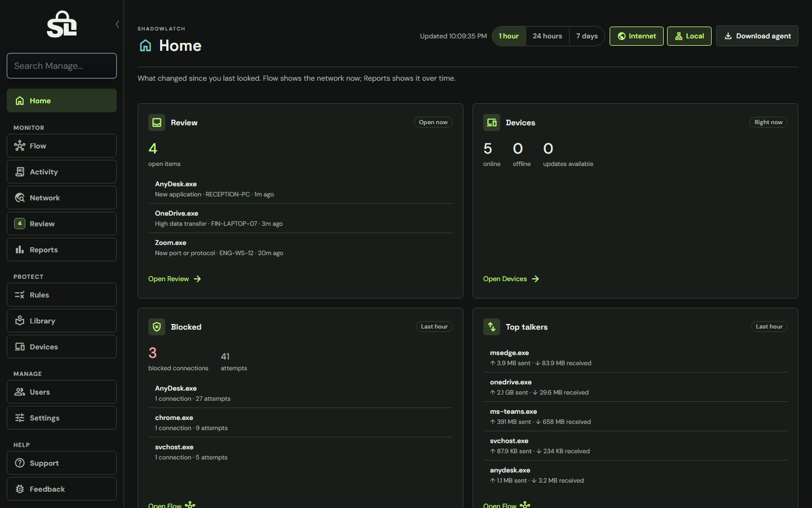Viewport: 812px width, 508px height.
Task: Click the Download agent arrow icon
Action: pyautogui.click(x=728, y=36)
